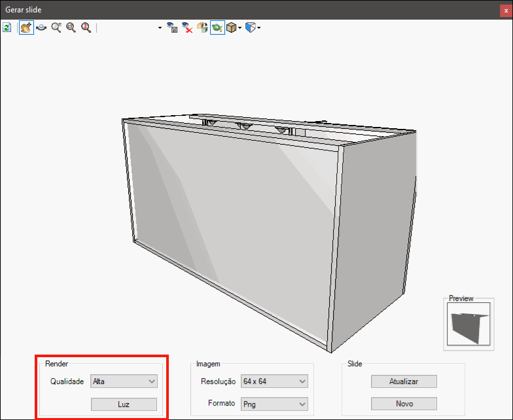Toggle the green teapot render icon
Image resolution: width=513 pixels, height=420 pixels.
coord(217,27)
